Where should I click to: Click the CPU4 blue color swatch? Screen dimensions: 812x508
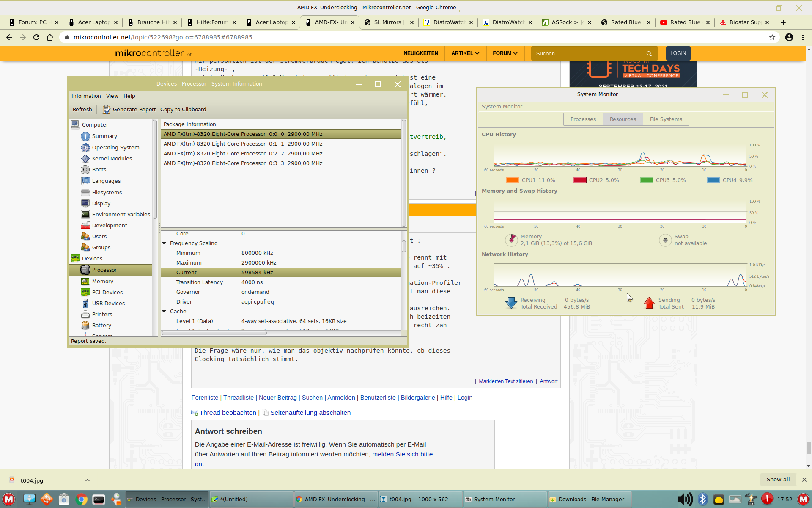point(713,180)
